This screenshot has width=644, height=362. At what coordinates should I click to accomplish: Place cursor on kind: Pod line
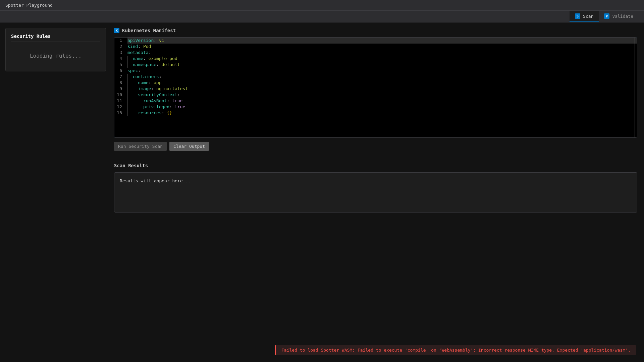point(139,47)
